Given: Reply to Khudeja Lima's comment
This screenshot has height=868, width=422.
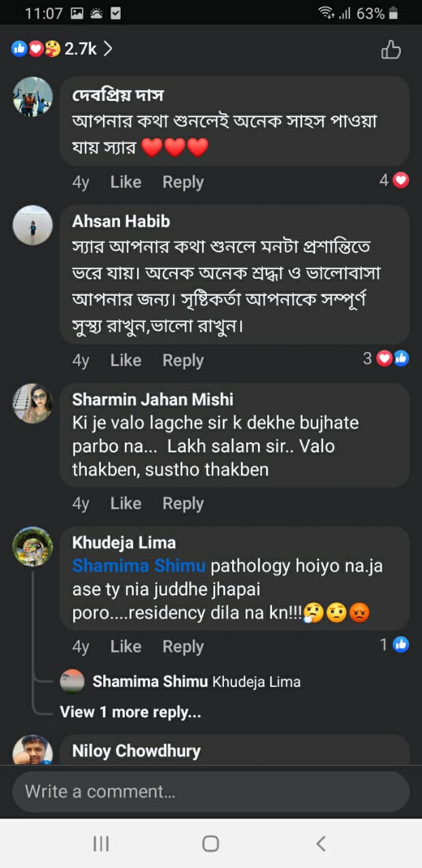Looking at the screenshot, I should [x=183, y=646].
